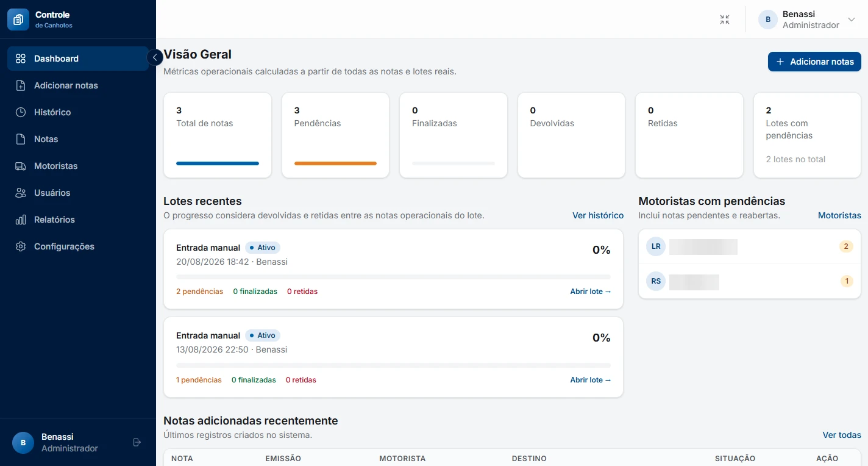Screen dimensions: 868x466
Task: Click the orange Pendências progress bar
Action: pos(335,163)
